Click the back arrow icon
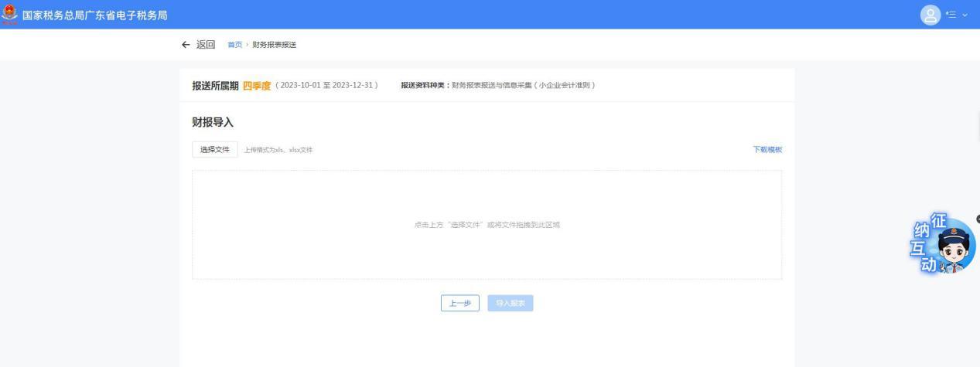This screenshot has height=367, width=980. [186, 44]
